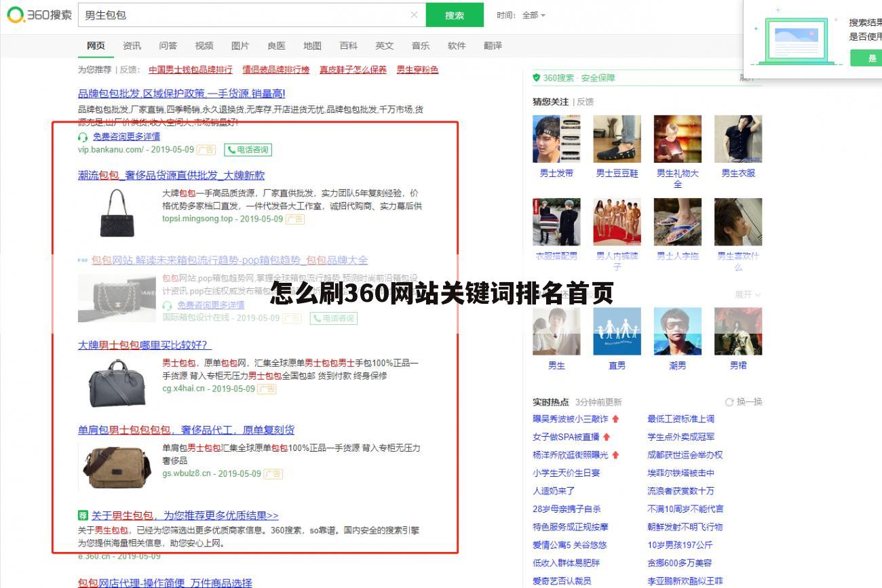Click the brown canvas messenger bag thumbnail
The image size is (882, 588).
(116, 467)
